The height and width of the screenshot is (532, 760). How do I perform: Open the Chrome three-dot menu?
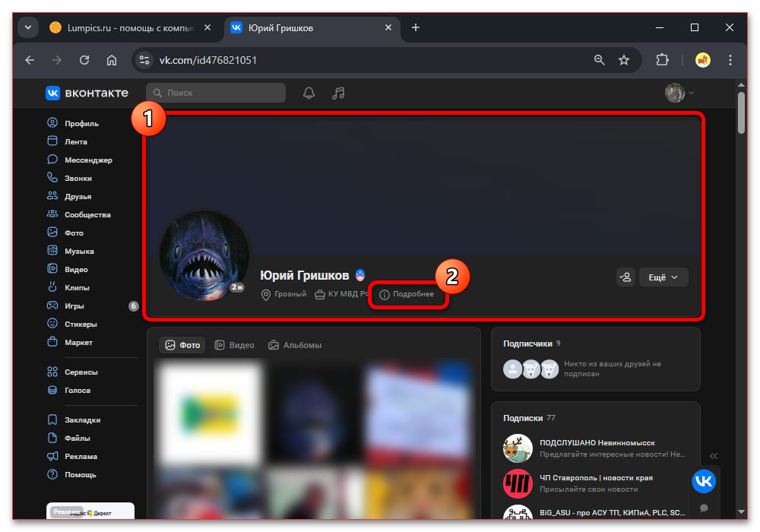coord(730,60)
